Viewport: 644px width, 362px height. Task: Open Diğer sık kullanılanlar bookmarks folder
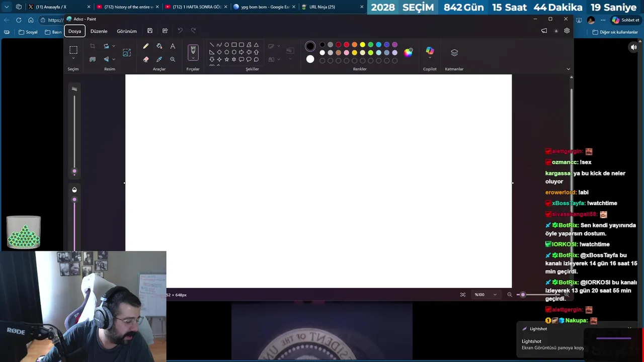615,32
